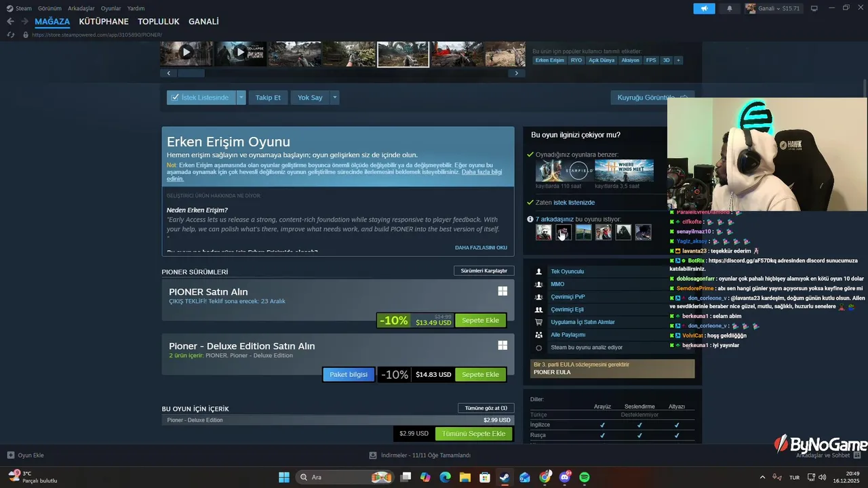Open the Arkadaşlar menu
This screenshot has width=868, height=488.
(81, 8)
